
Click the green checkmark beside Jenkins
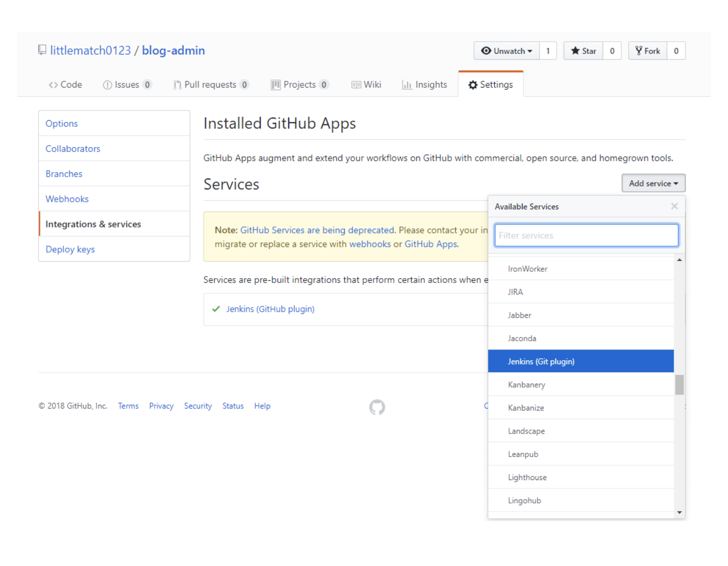pos(216,309)
